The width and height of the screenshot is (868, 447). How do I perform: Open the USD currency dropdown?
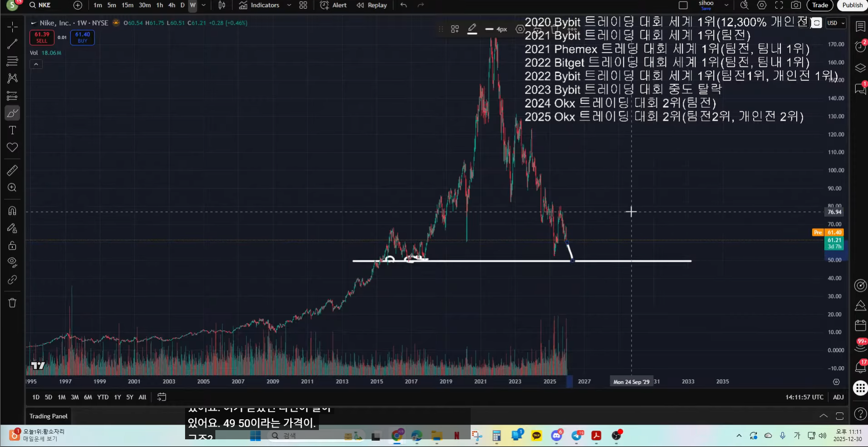[x=836, y=23]
